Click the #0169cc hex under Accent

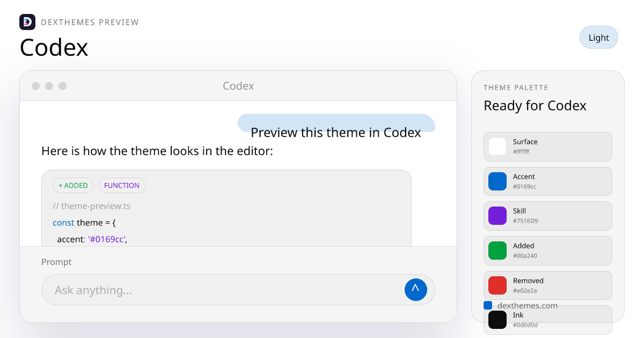pos(524,187)
